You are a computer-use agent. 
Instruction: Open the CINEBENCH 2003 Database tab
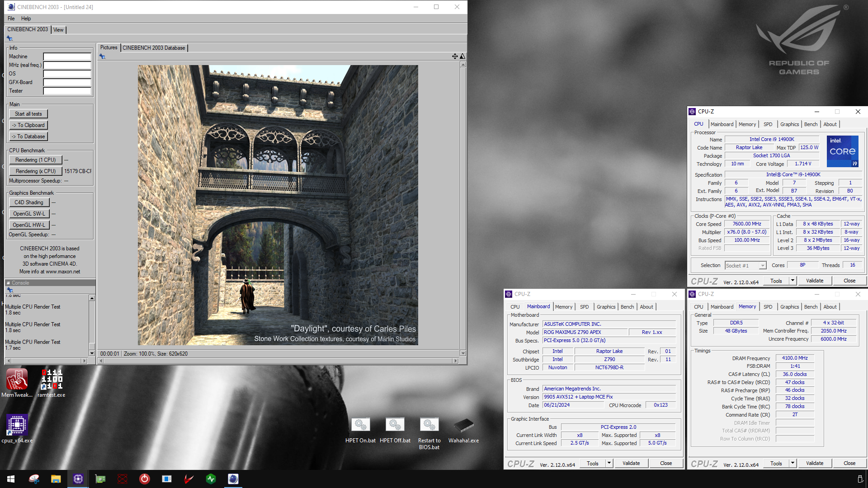tap(154, 48)
